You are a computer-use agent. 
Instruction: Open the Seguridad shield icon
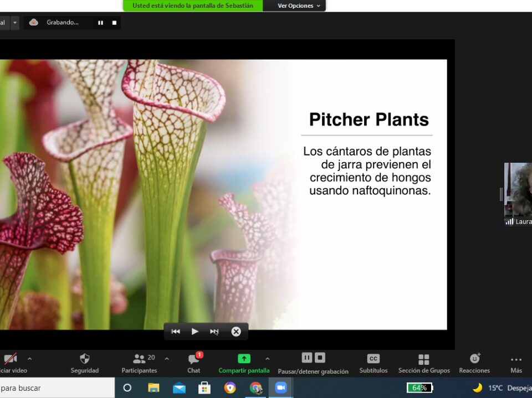point(85,359)
